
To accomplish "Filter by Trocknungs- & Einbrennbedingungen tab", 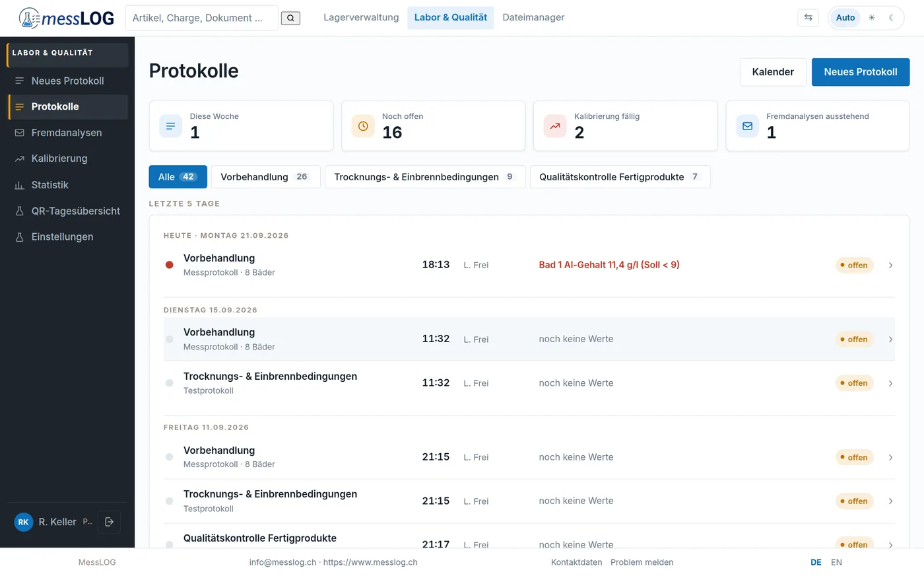I will click(x=425, y=177).
